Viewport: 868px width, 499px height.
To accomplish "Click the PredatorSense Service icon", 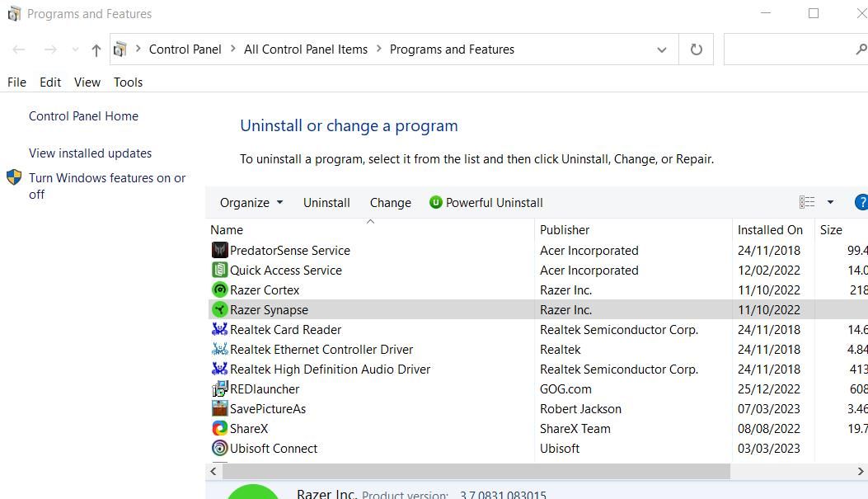I will point(219,251).
